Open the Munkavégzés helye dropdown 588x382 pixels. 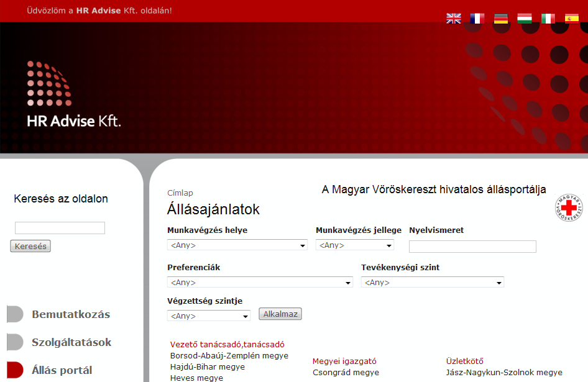(x=237, y=245)
